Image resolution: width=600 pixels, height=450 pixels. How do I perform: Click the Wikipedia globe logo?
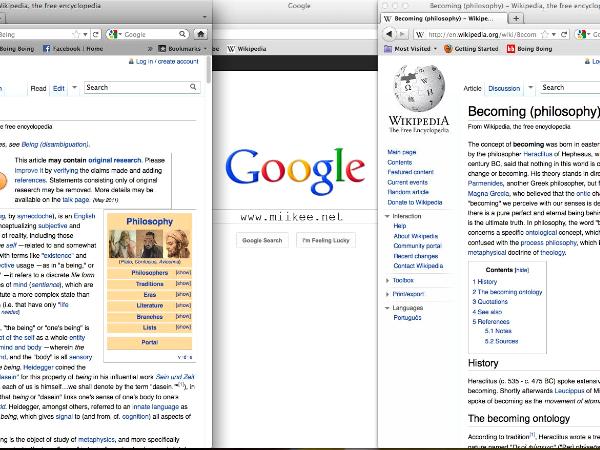(x=419, y=88)
